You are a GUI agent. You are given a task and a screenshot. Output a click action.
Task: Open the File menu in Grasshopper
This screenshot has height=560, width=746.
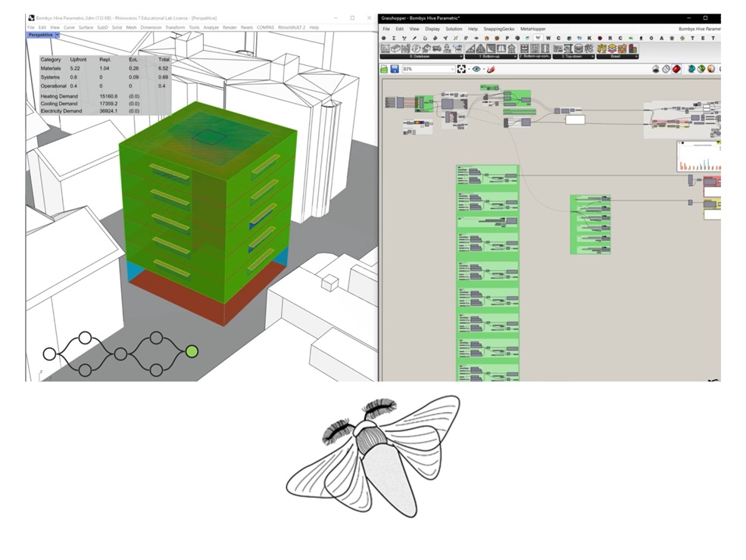click(386, 29)
